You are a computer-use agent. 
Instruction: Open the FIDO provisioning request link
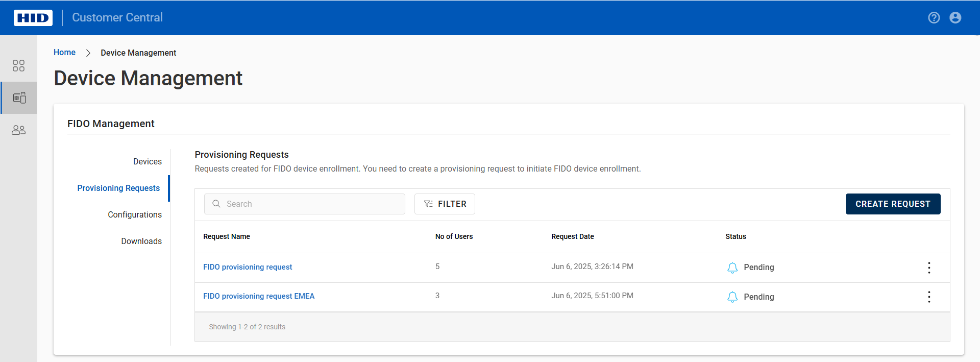[x=248, y=267]
